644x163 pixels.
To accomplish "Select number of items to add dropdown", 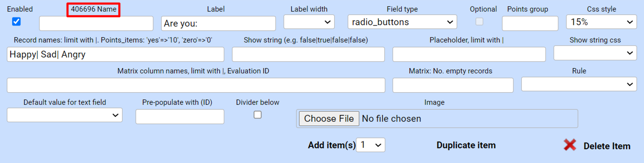I will click(370, 145).
